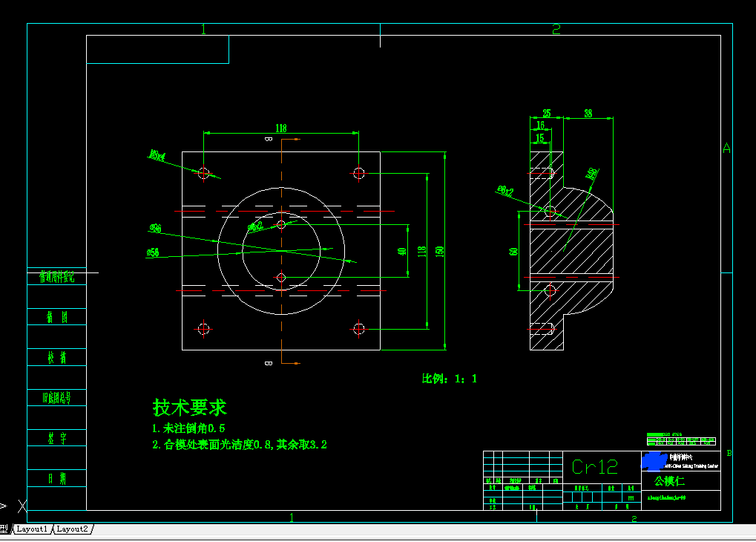The width and height of the screenshot is (756, 542).
Task: Pick the bottom-right corner bolt hole
Action: click(359, 329)
